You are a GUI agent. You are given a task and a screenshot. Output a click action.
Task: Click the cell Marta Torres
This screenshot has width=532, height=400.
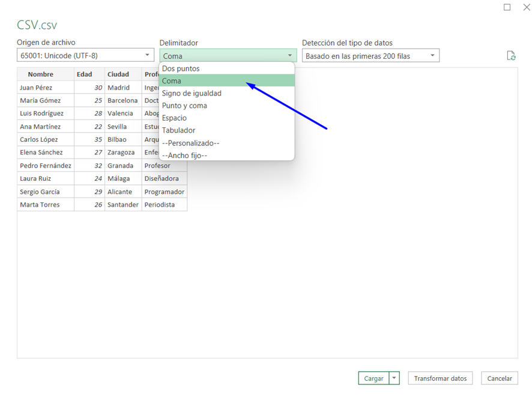click(46, 205)
